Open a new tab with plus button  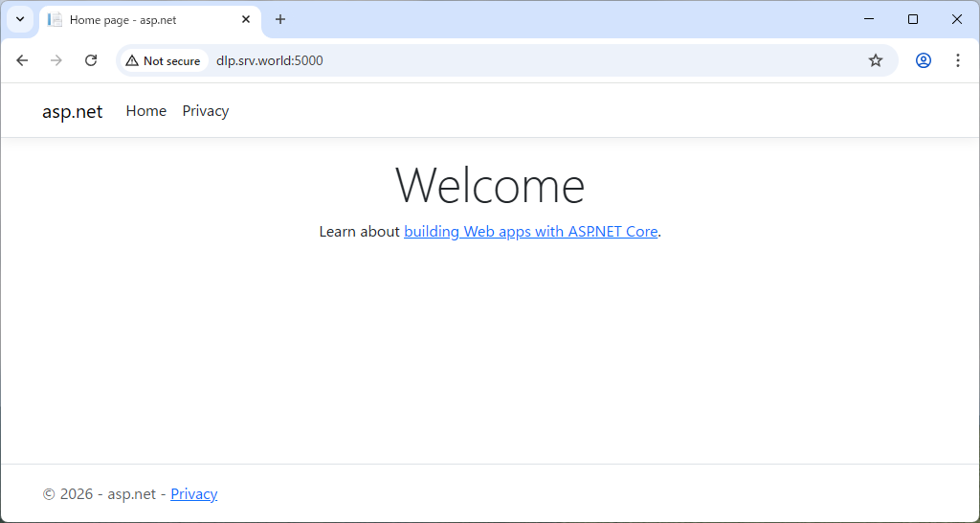pyautogui.click(x=280, y=19)
